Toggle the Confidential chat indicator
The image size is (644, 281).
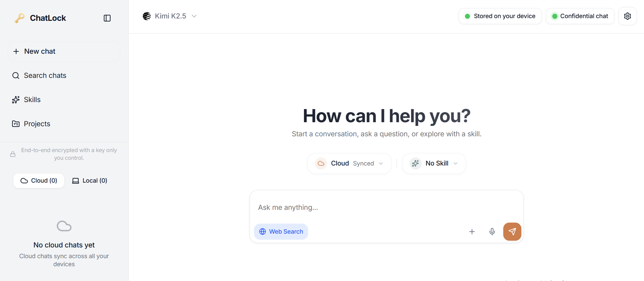(580, 16)
